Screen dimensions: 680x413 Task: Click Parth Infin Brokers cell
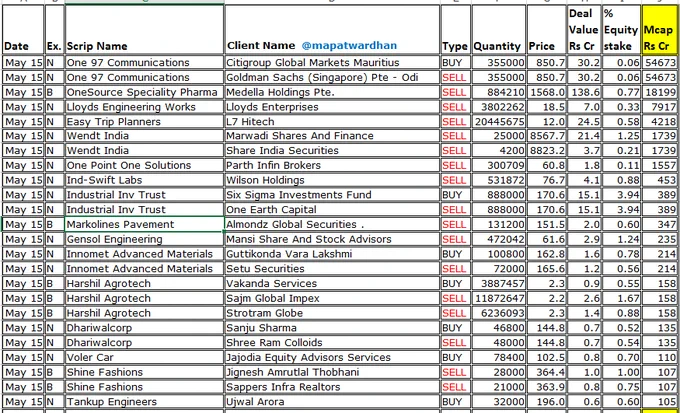click(x=332, y=165)
